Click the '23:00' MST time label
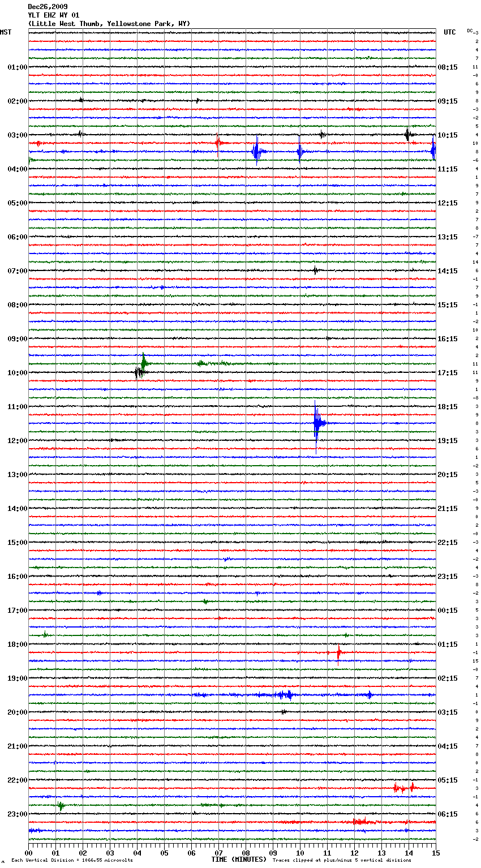Screen dimensions: 481x868 click(x=18, y=814)
